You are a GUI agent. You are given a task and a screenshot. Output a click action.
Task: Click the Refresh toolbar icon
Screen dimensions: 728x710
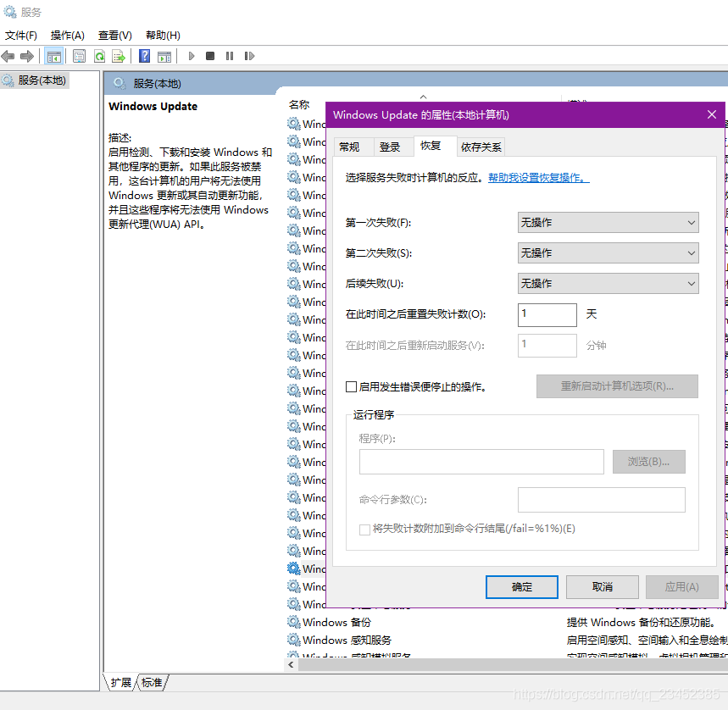click(99, 56)
